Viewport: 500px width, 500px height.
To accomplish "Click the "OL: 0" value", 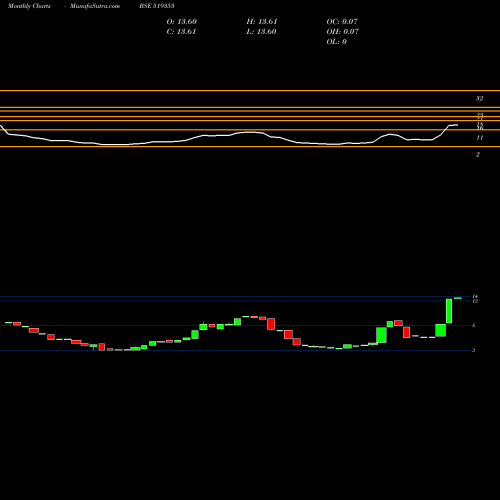I will [337, 42].
